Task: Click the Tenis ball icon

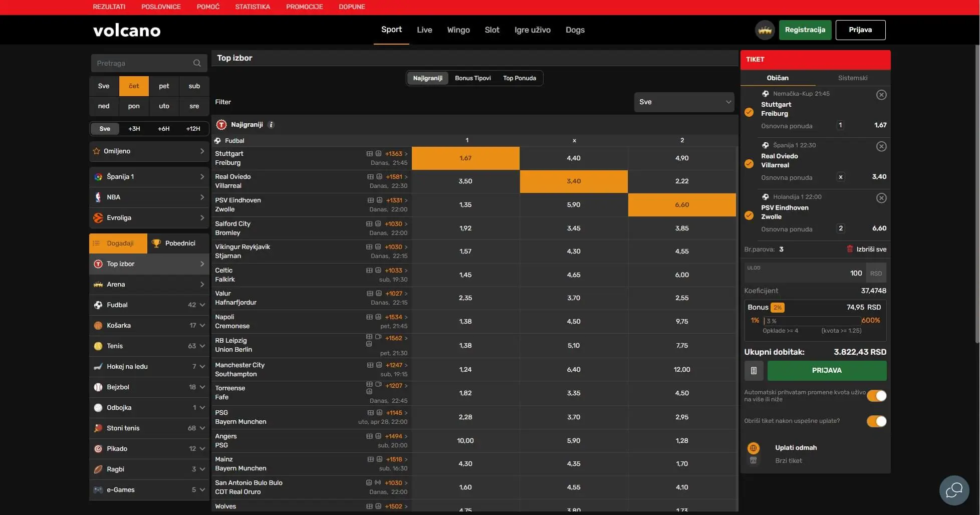Action: click(98, 346)
